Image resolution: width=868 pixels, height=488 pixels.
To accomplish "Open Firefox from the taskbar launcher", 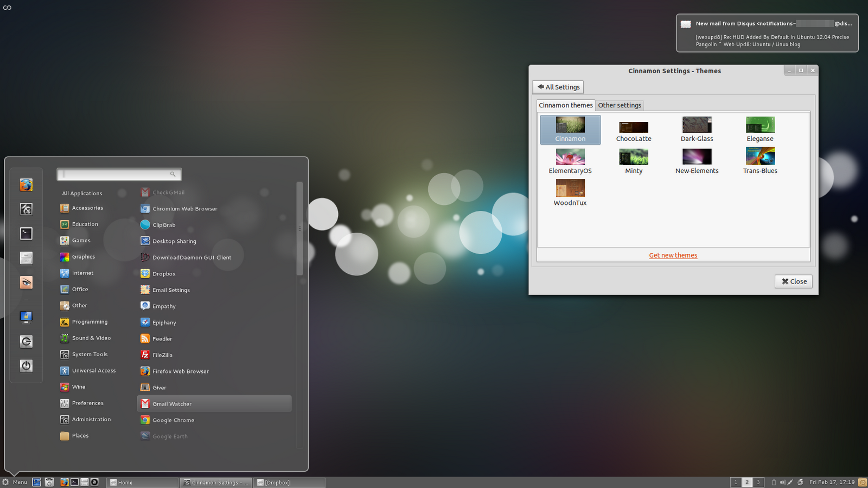I will pyautogui.click(x=65, y=482).
